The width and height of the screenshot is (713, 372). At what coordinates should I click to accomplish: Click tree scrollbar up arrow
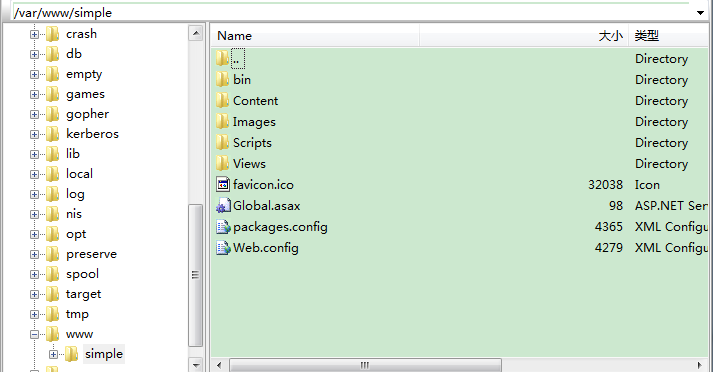(196, 33)
